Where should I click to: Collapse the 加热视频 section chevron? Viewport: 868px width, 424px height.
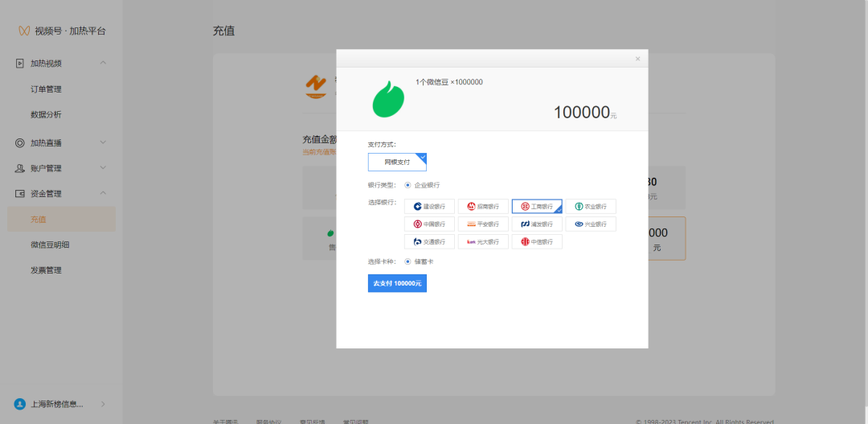tap(103, 64)
